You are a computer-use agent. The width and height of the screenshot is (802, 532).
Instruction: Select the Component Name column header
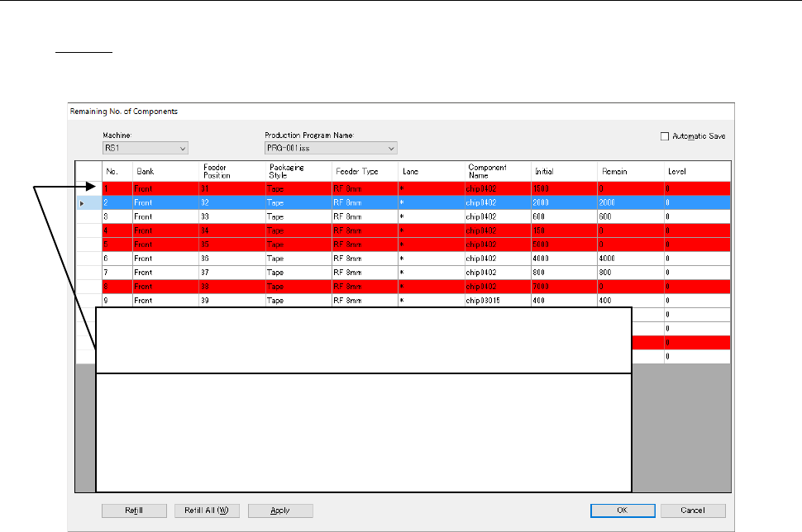[x=497, y=171]
